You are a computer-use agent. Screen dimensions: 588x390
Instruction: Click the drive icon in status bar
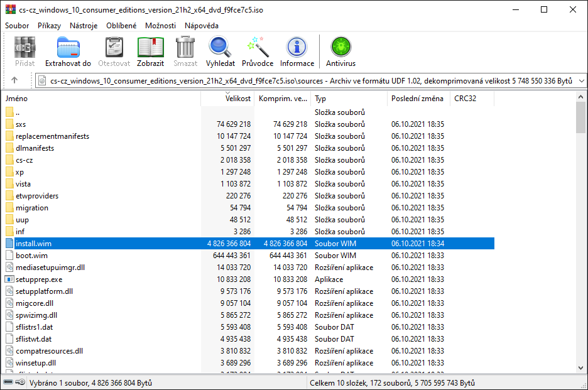pyautogui.click(x=8, y=382)
